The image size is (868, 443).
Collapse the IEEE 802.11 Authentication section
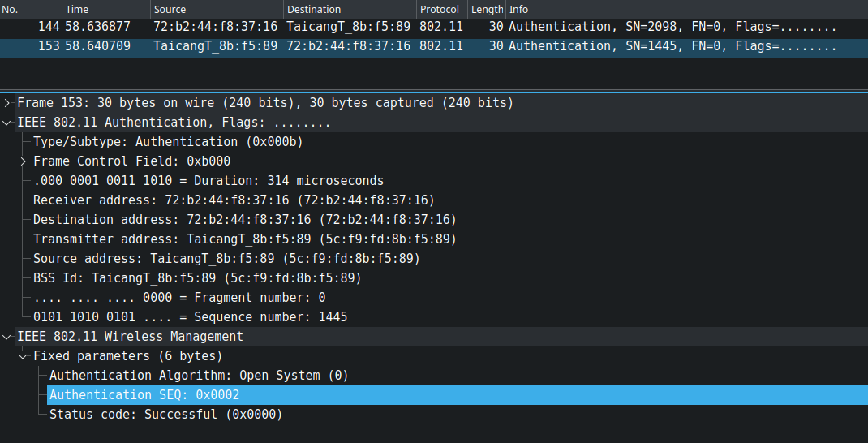pos(7,123)
